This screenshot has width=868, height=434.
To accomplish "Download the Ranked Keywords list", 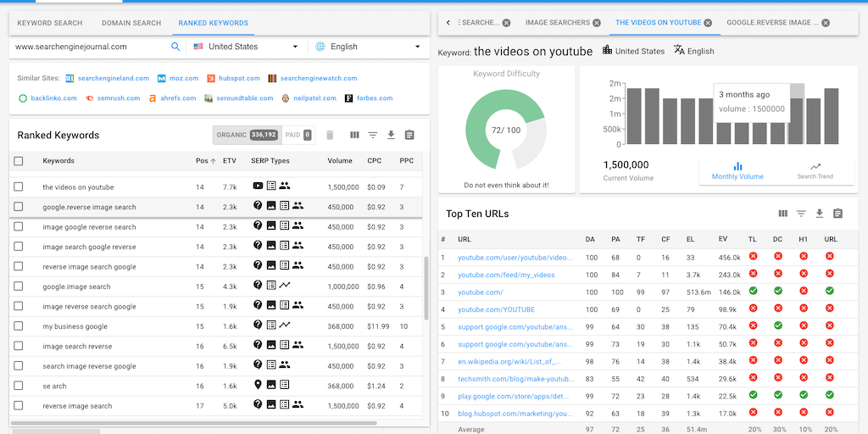I will point(391,135).
